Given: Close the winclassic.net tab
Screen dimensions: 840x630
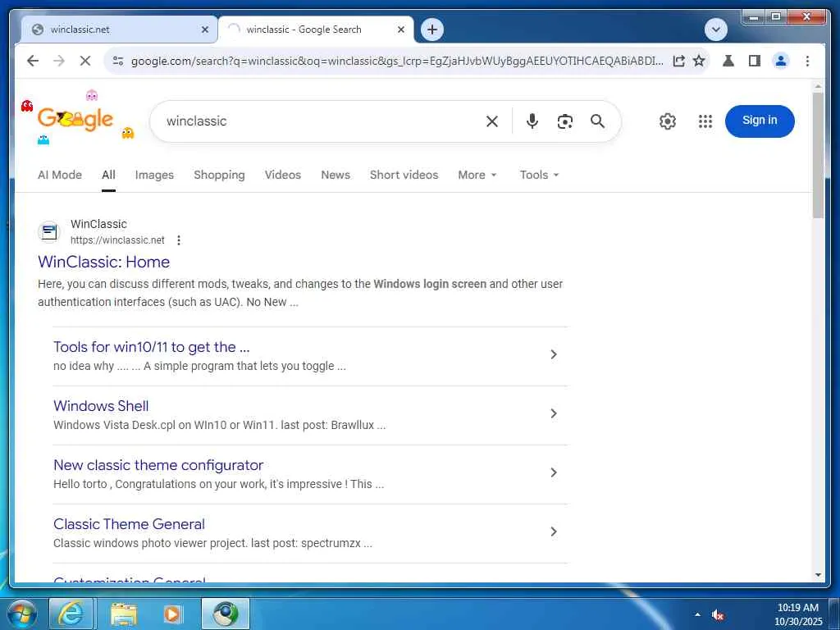Looking at the screenshot, I should (204, 30).
